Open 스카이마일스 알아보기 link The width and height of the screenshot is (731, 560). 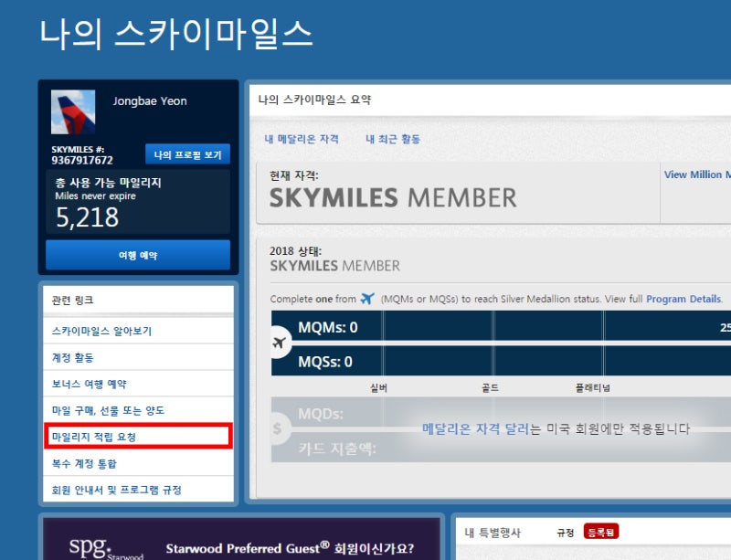click(x=101, y=331)
